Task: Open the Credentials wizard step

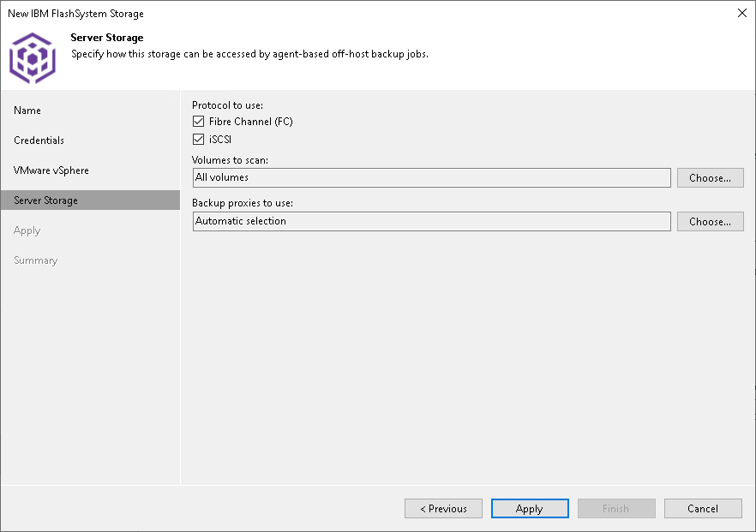Action: pos(39,140)
